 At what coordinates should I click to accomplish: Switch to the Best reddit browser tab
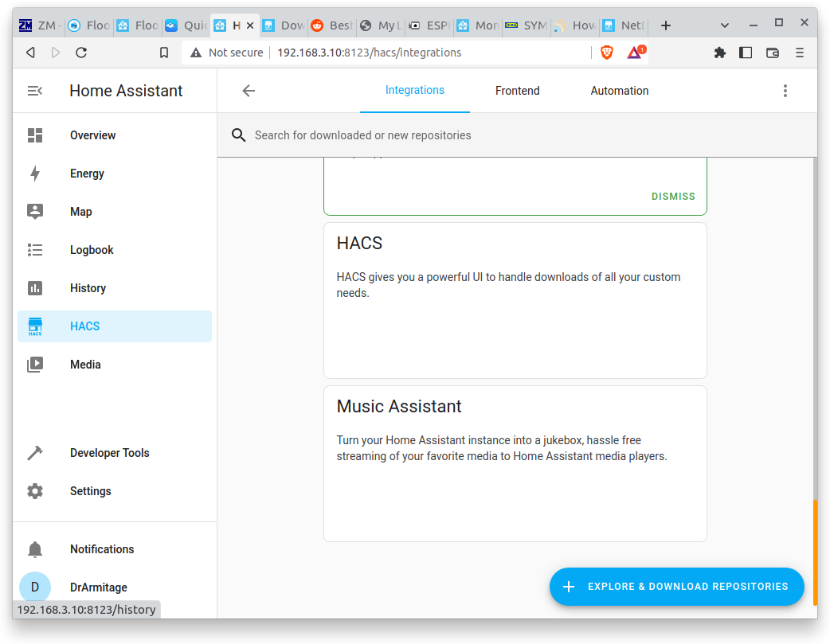[x=332, y=25]
